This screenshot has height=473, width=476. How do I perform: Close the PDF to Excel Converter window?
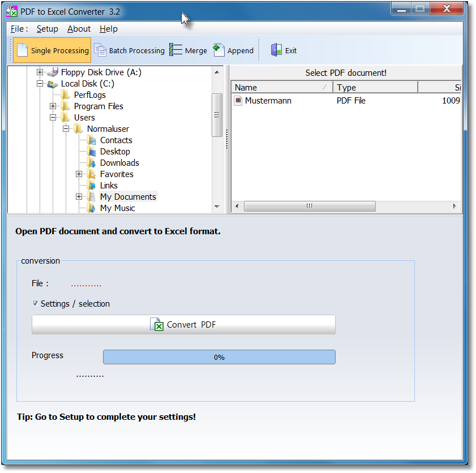[x=447, y=9]
